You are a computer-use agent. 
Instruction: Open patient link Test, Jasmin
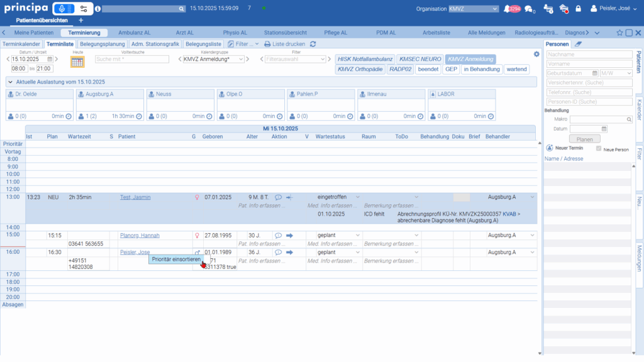point(135,197)
